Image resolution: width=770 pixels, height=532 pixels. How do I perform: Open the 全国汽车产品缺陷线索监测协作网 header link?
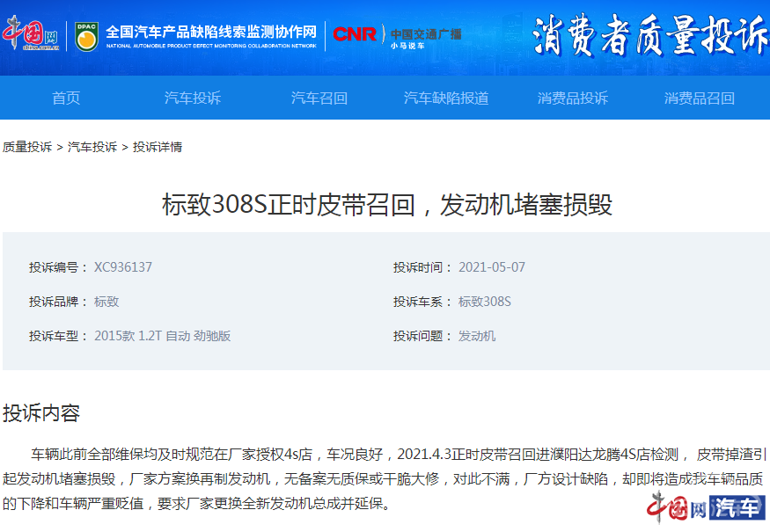[x=211, y=36]
